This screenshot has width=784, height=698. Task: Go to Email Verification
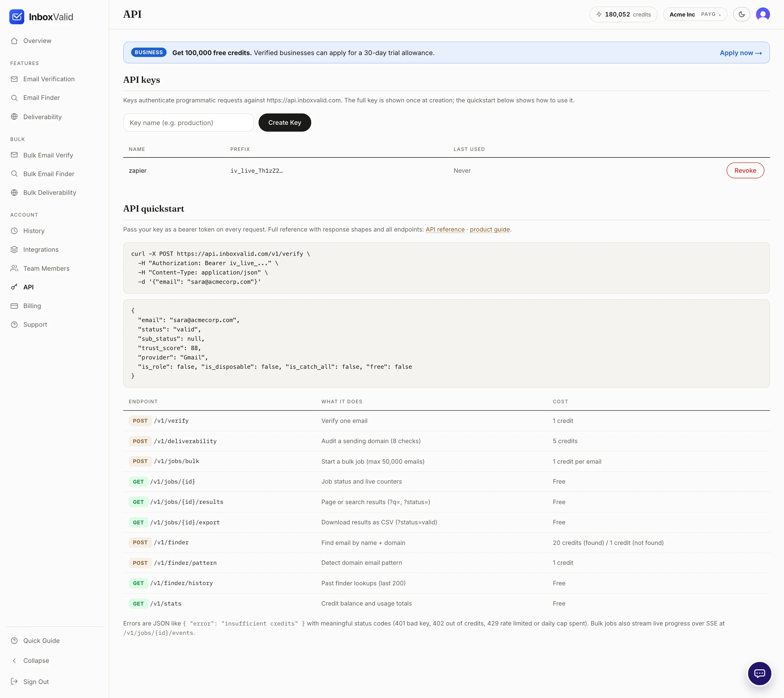49,79
